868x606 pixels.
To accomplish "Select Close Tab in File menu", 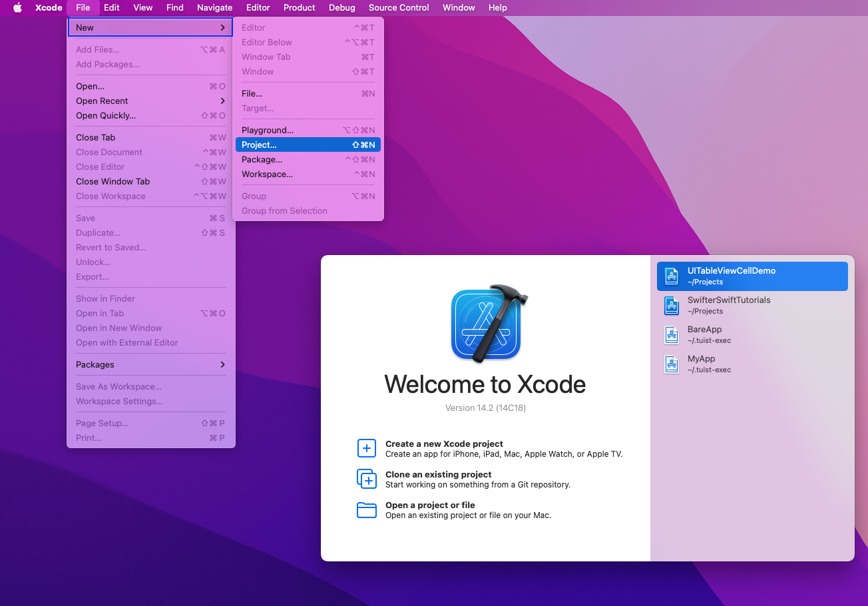I will [151, 138].
